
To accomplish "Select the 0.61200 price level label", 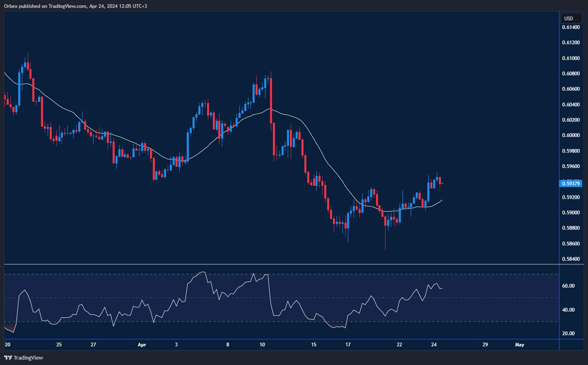I will click(571, 43).
